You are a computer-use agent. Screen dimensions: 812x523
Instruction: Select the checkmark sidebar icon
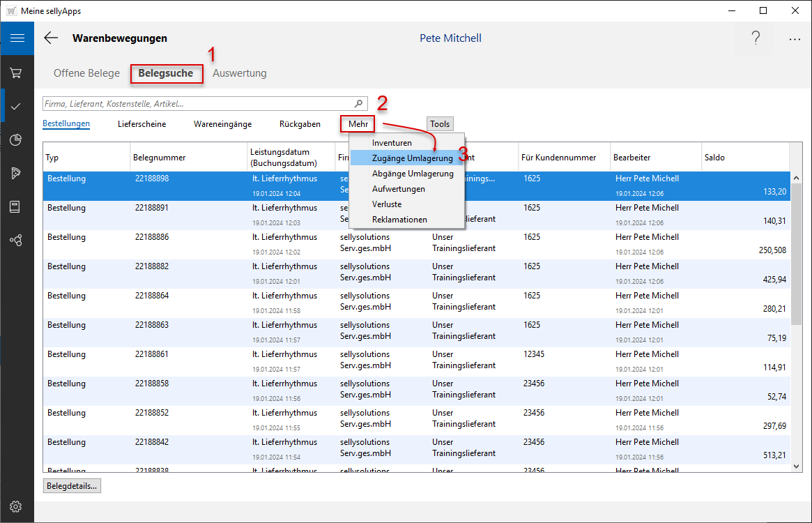point(16,106)
